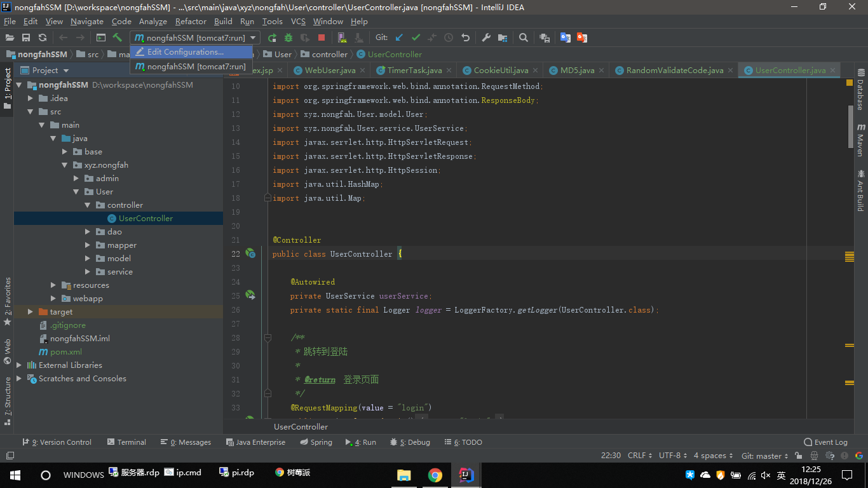The height and width of the screenshot is (488, 868).
Task: Click the Open folder toolbar icon
Action: pos(10,37)
